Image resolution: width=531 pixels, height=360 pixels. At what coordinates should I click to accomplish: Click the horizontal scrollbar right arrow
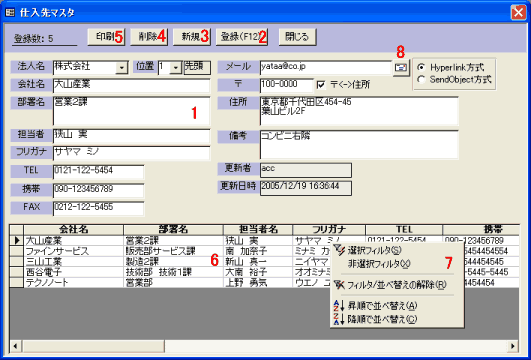(x=513, y=346)
